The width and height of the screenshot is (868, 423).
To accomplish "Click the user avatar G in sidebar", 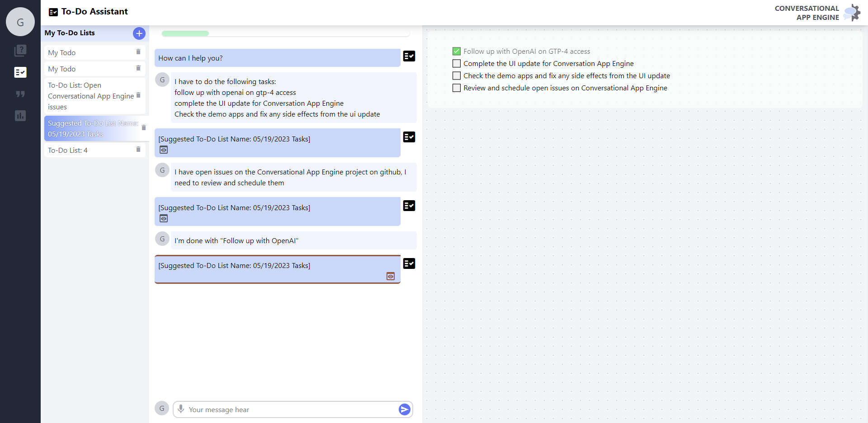I will [x=20, y=22].
